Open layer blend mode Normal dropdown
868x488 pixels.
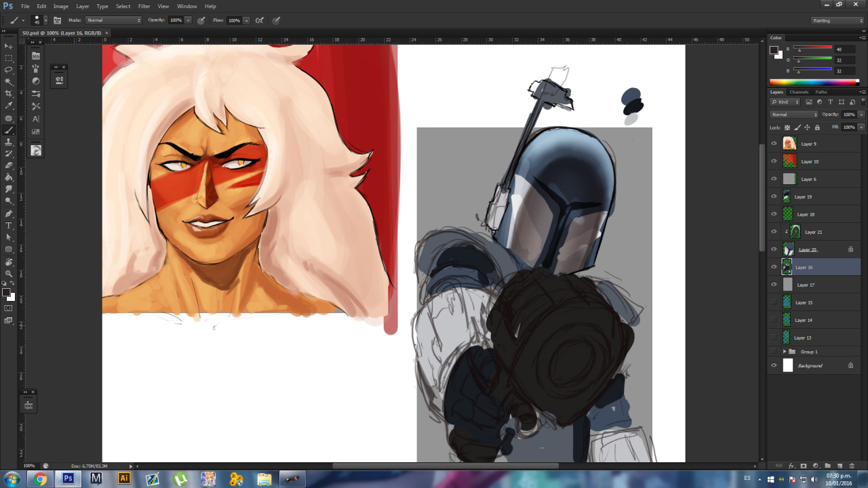point(794,115)
